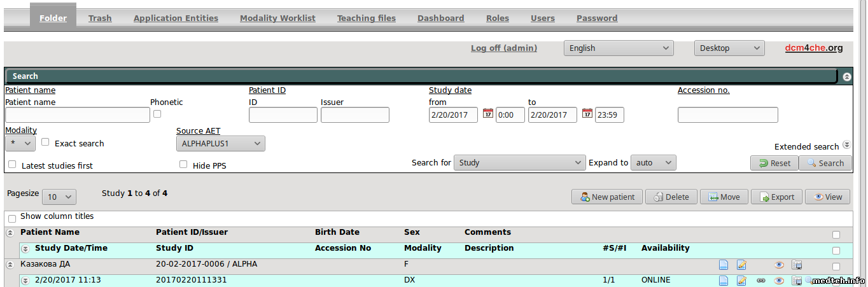Open the Search for dropdown set to Study
The image size is (868, 287).
519,163
